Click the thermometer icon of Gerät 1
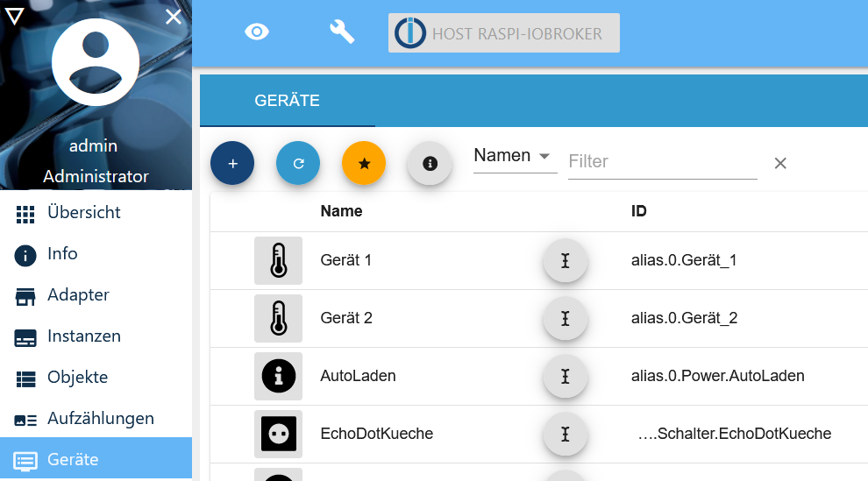 pyautogui.click(x=279, y=260)
